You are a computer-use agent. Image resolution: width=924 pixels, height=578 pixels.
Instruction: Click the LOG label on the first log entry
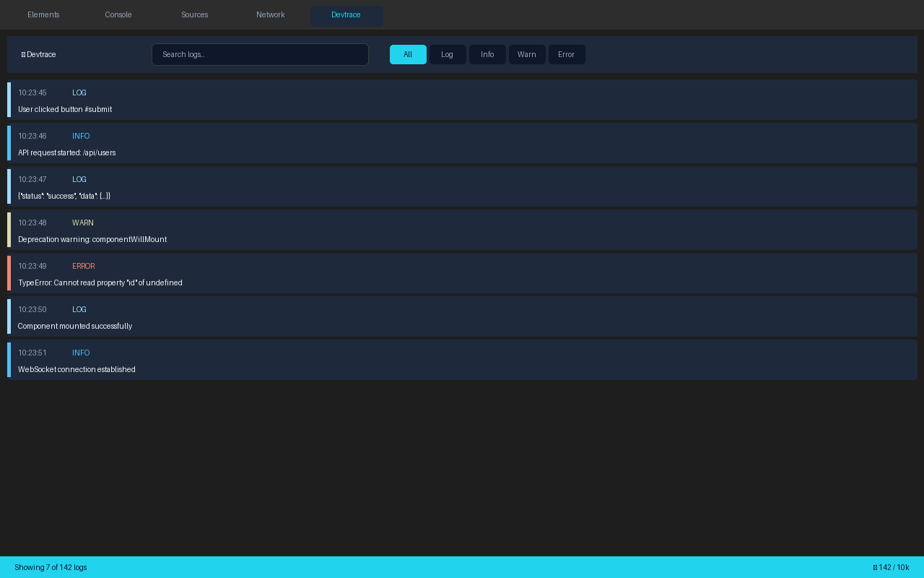click(x=79, y=92)
